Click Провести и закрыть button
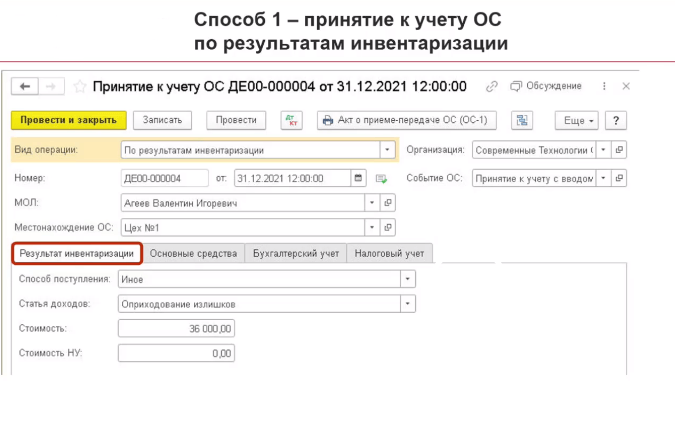Screen dimensions: 675x435 point(69,120)
